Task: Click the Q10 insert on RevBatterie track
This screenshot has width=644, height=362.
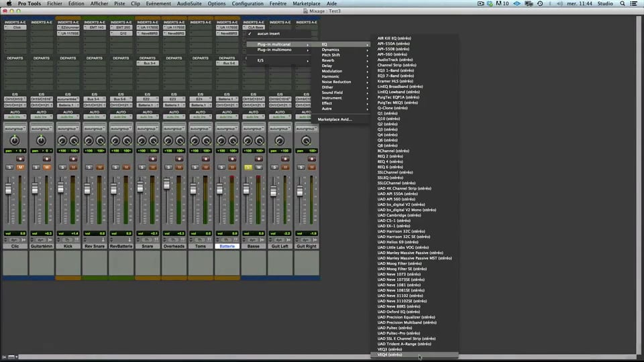Action: [121, 34]
